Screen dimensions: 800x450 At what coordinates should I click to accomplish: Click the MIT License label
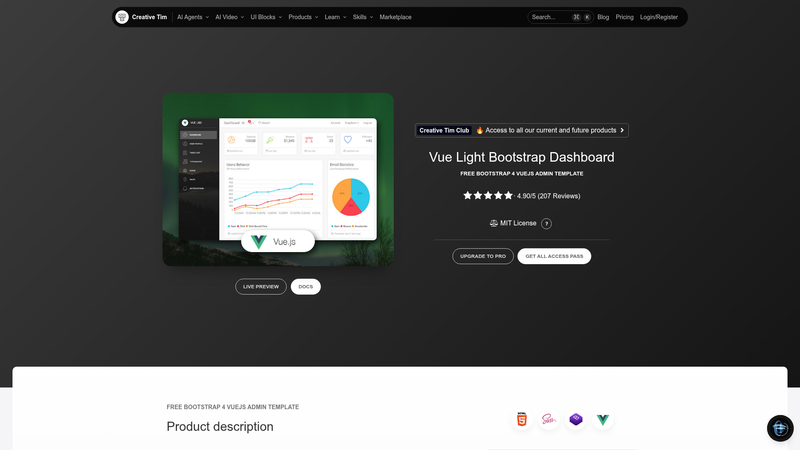click(x=518, y=223)
